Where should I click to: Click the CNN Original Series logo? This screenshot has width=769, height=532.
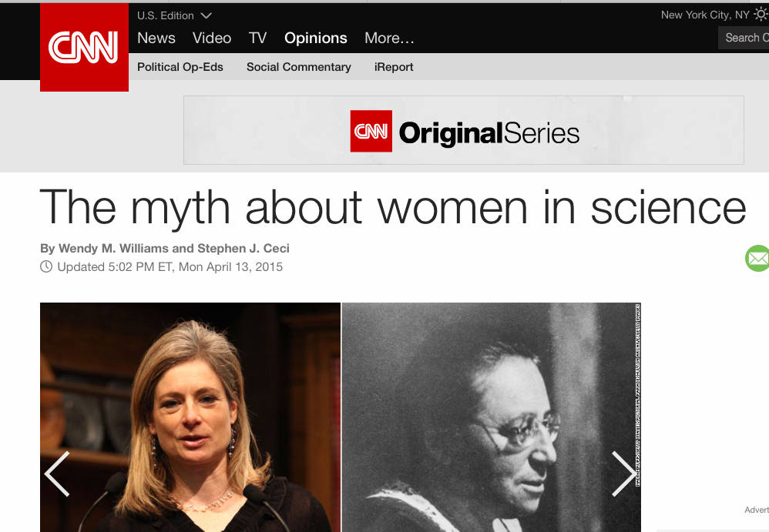465,132
